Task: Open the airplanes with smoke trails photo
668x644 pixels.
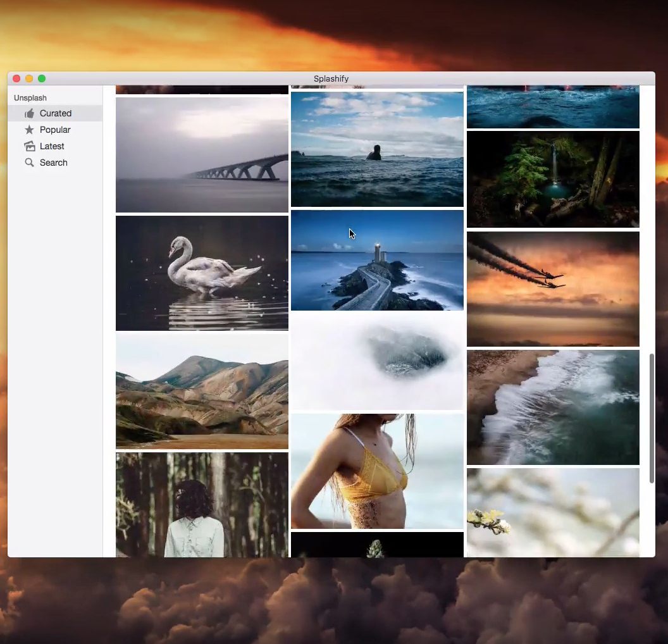Action: [553, 288]
